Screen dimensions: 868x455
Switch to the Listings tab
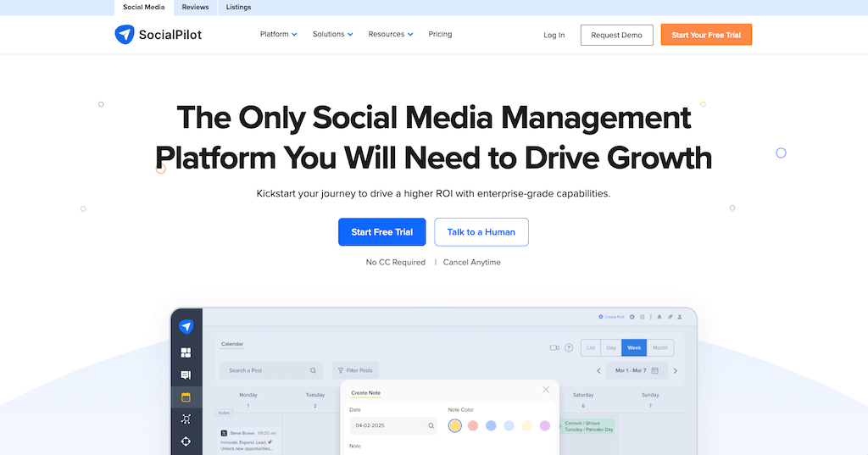[238, 7]
